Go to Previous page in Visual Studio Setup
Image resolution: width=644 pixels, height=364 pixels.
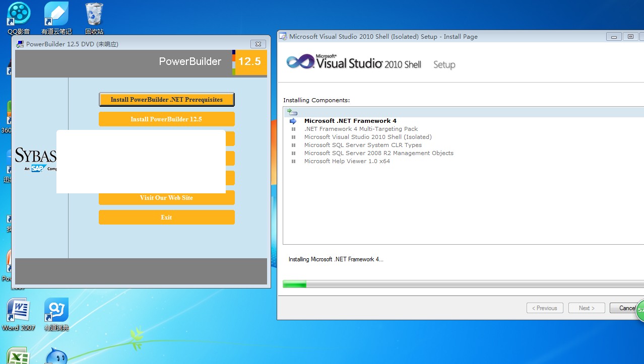(x=545, y=308)
